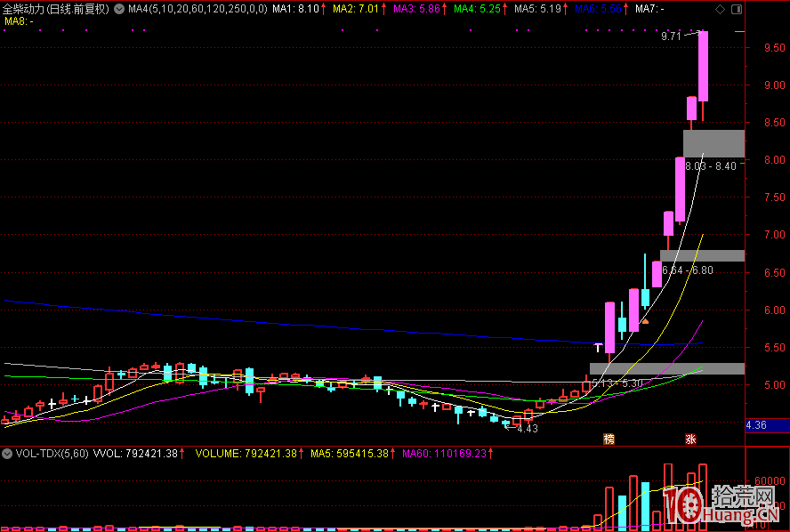Open the main chart indicator dropdown circle
The height and width of the screenshot is (532, 790).
[119, 9]
